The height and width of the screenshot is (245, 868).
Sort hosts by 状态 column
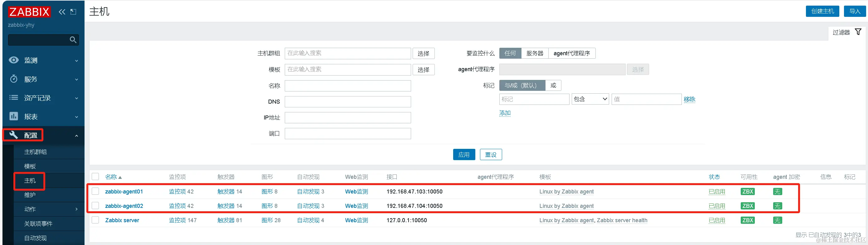coord(714,177)
